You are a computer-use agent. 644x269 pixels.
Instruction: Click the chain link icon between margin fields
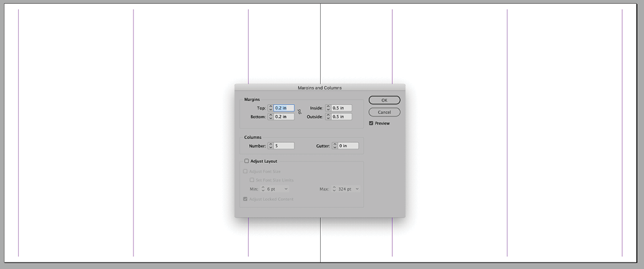pos(299,112)
